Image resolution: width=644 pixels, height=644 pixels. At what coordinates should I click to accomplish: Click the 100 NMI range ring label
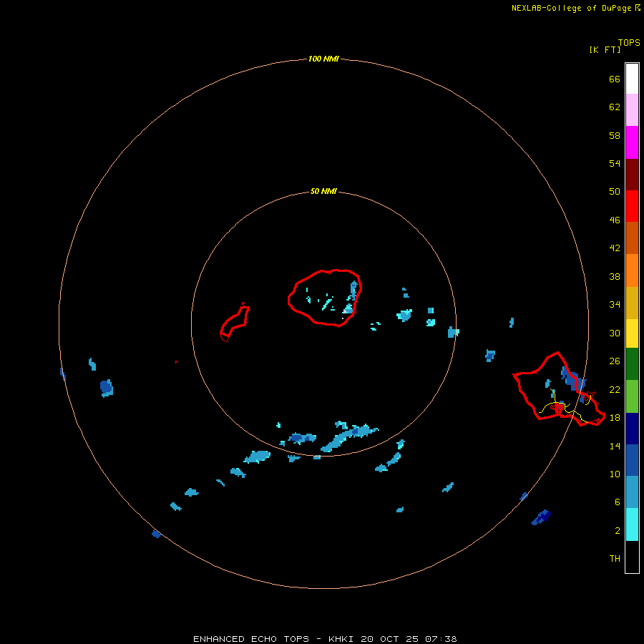click(x=323, y=59)
